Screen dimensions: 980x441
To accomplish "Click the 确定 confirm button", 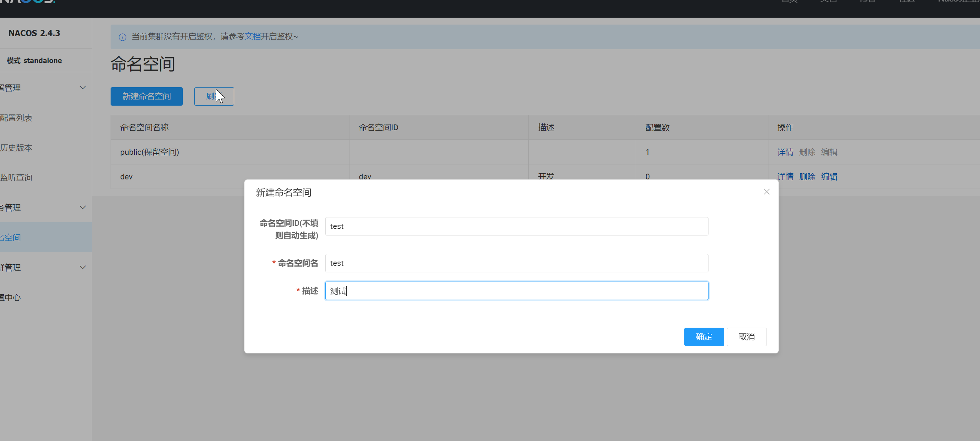I will (704, 337).
